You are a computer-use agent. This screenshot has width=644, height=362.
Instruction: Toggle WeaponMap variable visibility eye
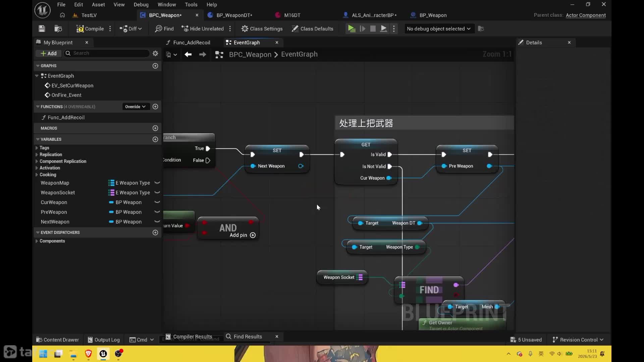click(157, 183)
